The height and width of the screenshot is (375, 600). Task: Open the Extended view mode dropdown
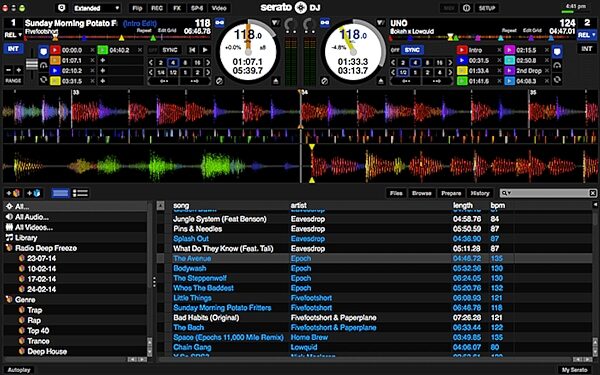coord(96,8)
